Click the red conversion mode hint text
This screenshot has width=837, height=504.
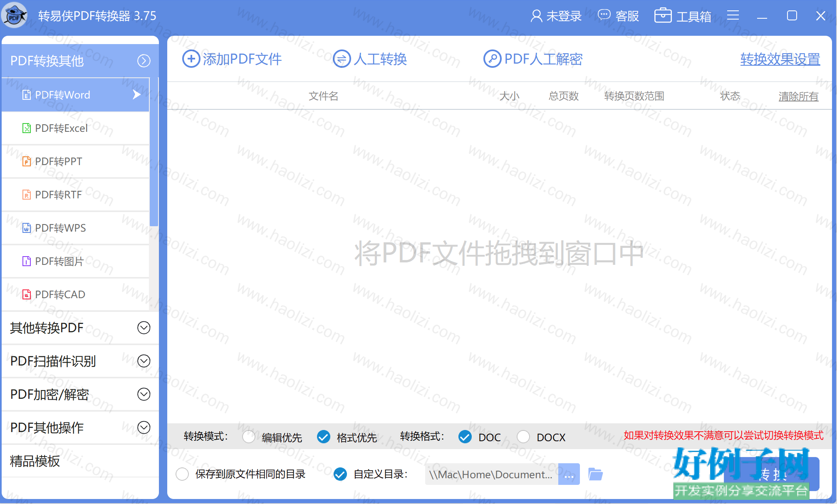(x=723, y=435)
